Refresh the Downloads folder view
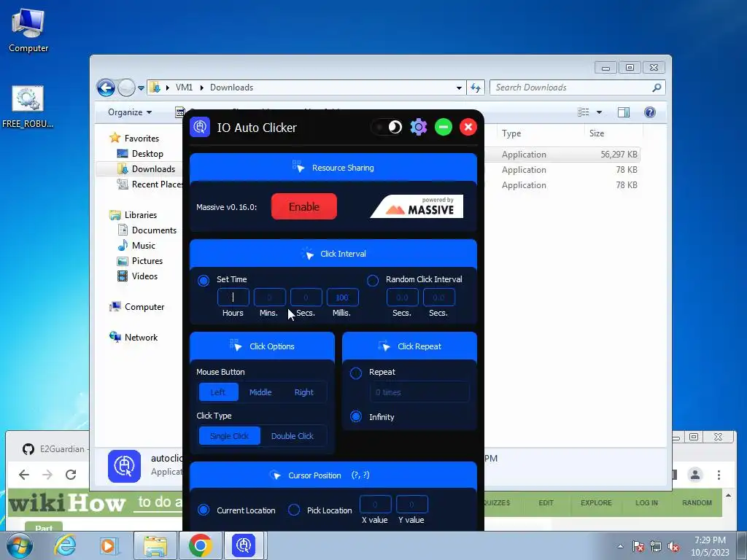The width and height of the screenshot is (747, 560). click(476, 87)
